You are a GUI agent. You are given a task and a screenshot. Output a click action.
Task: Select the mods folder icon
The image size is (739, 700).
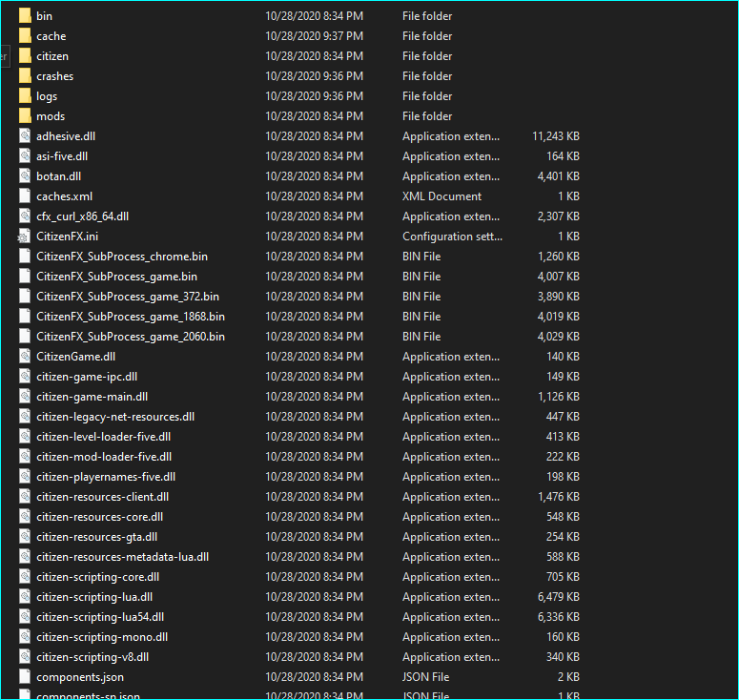[25, 116]
